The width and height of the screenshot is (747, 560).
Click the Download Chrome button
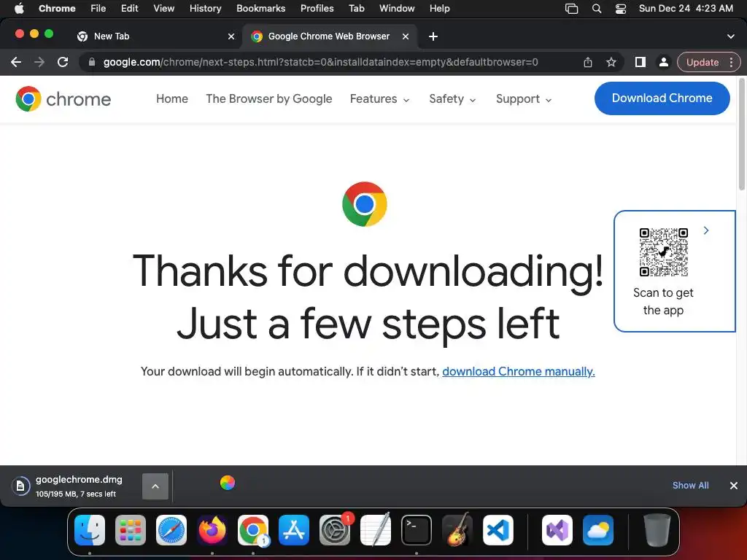662,98
